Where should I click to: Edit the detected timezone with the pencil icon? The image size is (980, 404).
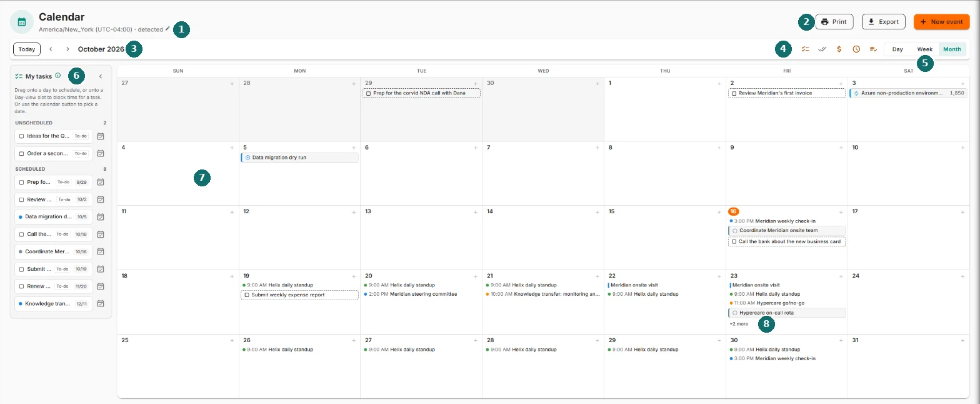pyautogui.click(x=167, y=29)
